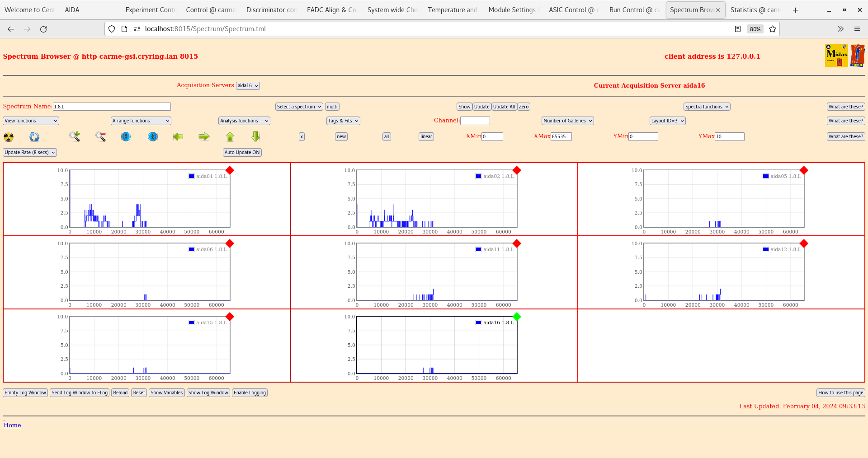Click the zoom out magnifier icon
The height and width of the screenshot is (458, 868).
pos(100,136)
